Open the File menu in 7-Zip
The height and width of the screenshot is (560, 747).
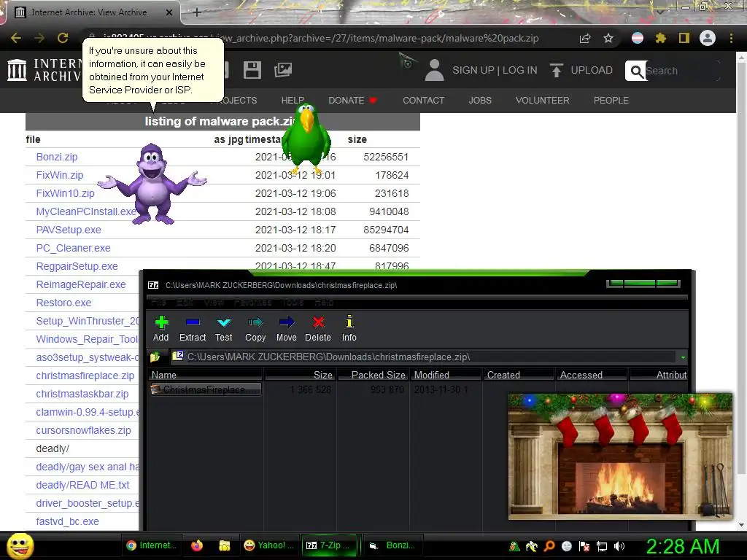click(158, 303)
